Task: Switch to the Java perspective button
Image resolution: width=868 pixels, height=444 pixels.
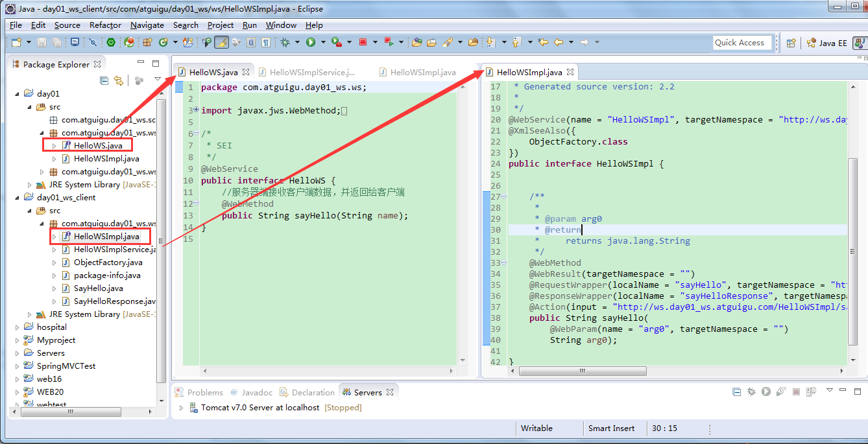Action: (859, 43)
